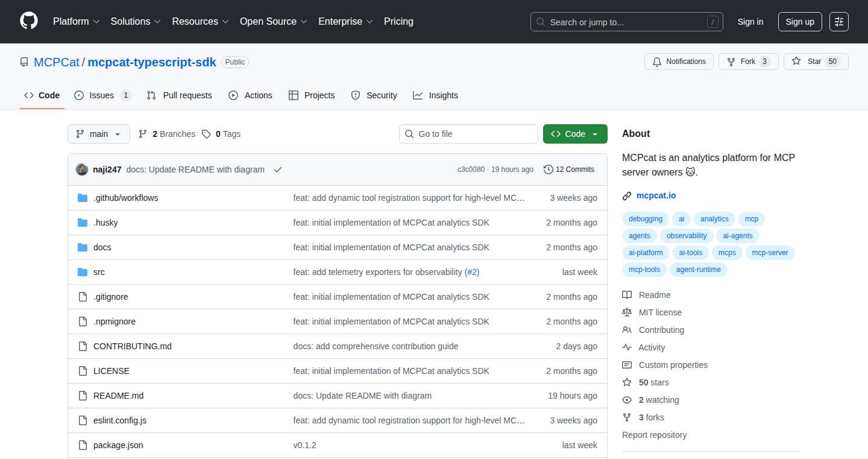The height and width of the screenshot is (459, 868).
Task: Expand the Resources menu in header
Action: (200, 22)
